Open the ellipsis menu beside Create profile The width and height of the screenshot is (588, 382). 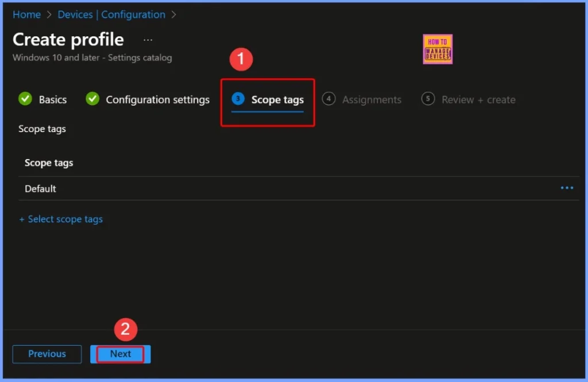pyautogui.click(x=148, y=40)
